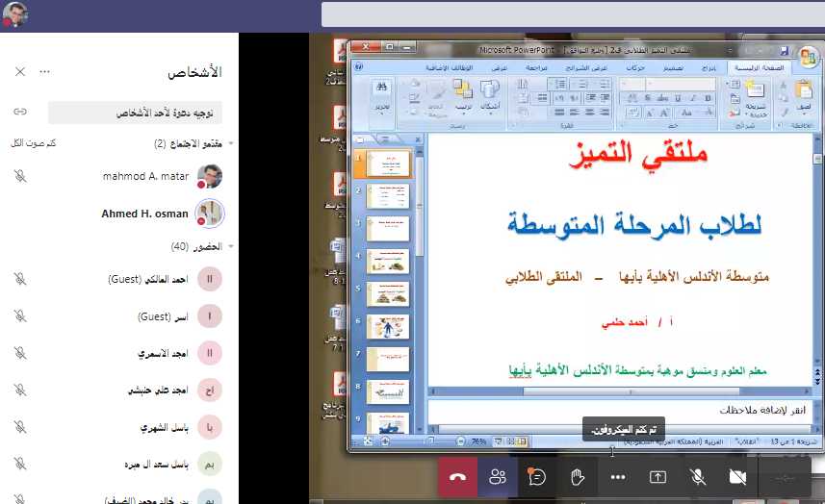Hang up the call with the red button
This screenshot has width=825, height=504.
457,477
